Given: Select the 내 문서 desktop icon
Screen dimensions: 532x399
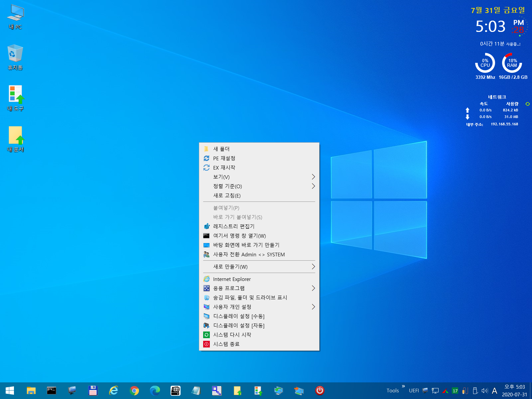Looking at the screenshot, I should (x=15, y=139).
